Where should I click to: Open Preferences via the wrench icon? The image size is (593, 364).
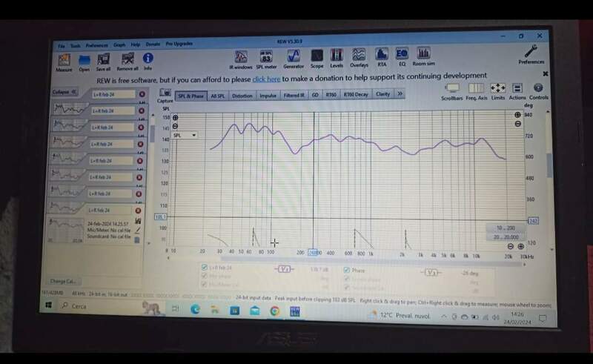[x=531, y=53]
